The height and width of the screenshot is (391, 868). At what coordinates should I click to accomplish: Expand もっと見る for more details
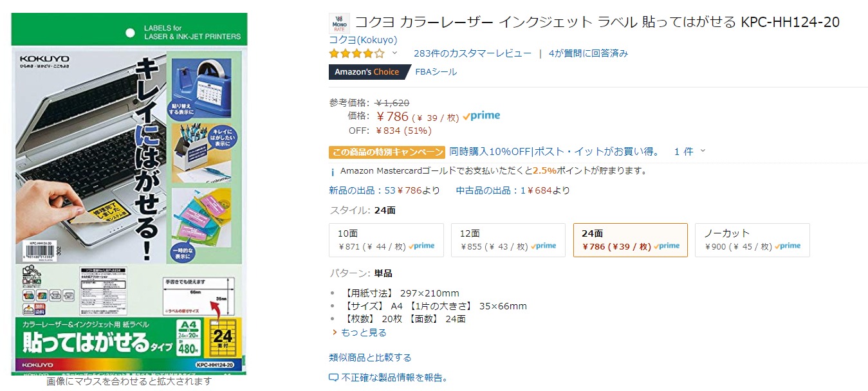364,332
